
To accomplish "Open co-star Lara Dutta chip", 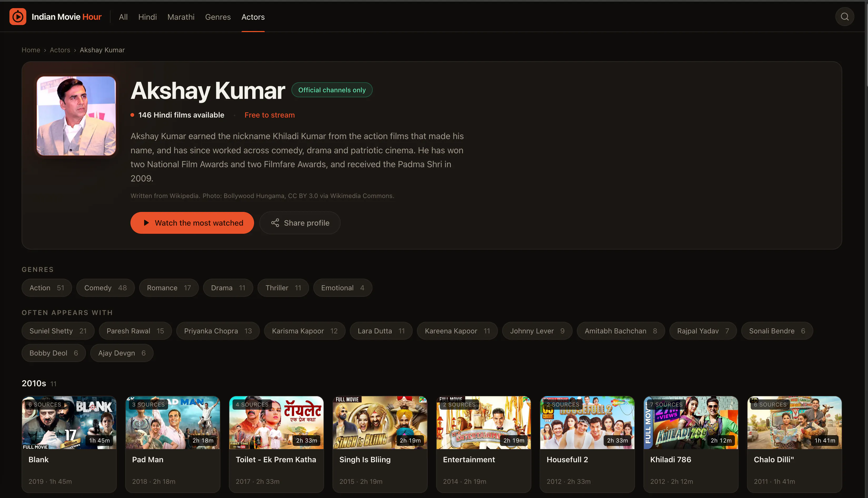I will pos(381,331).
